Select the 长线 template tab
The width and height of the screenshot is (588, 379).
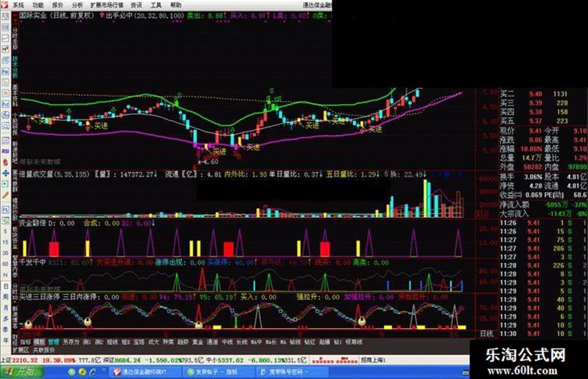(242, 342)
